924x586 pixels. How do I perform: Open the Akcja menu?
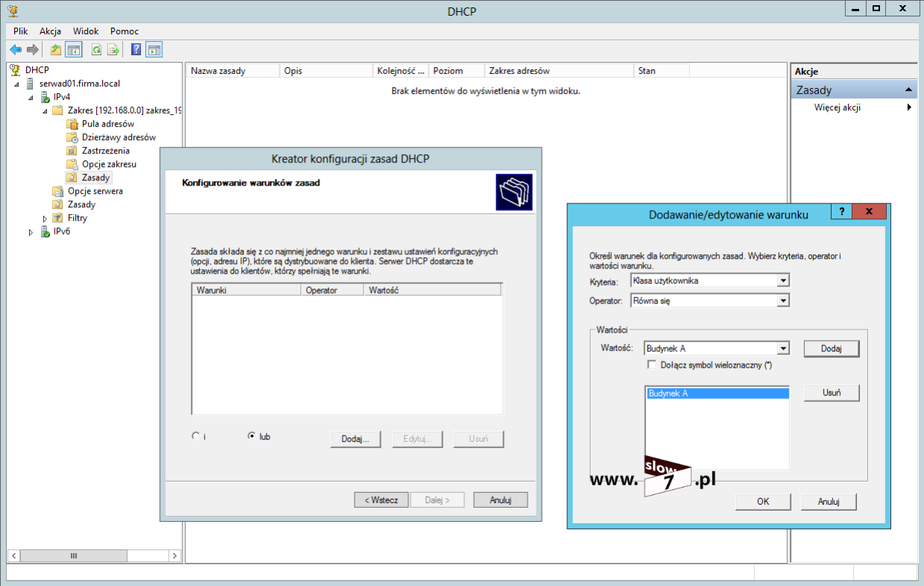click(x=50, y=31)
